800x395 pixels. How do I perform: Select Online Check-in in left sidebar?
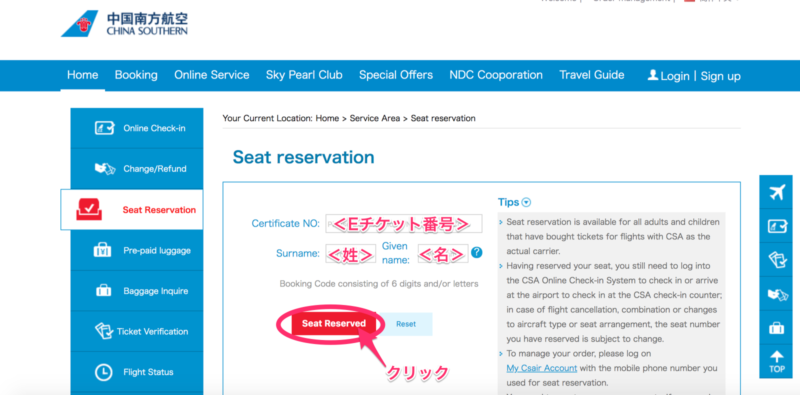[137, 128]
